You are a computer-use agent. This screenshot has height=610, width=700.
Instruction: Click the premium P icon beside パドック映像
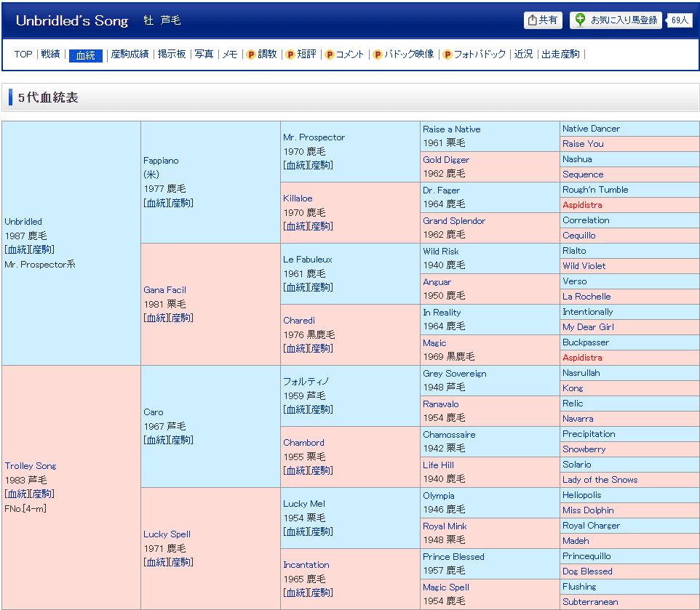point(378,55)
